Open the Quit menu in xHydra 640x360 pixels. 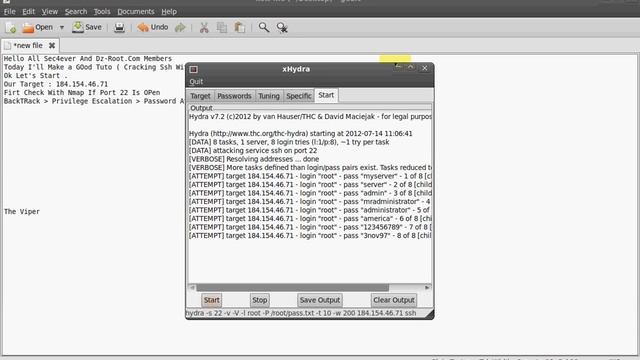click(196, 82)
